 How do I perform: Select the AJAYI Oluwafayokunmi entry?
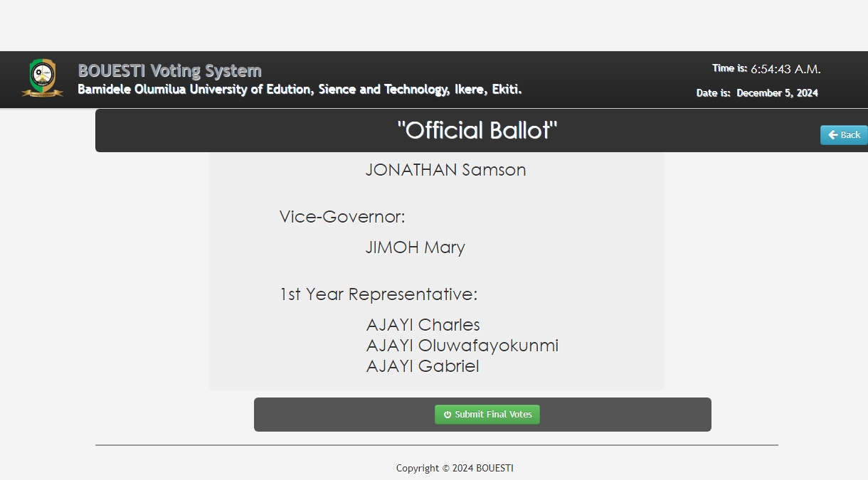[x=462, y=346]
